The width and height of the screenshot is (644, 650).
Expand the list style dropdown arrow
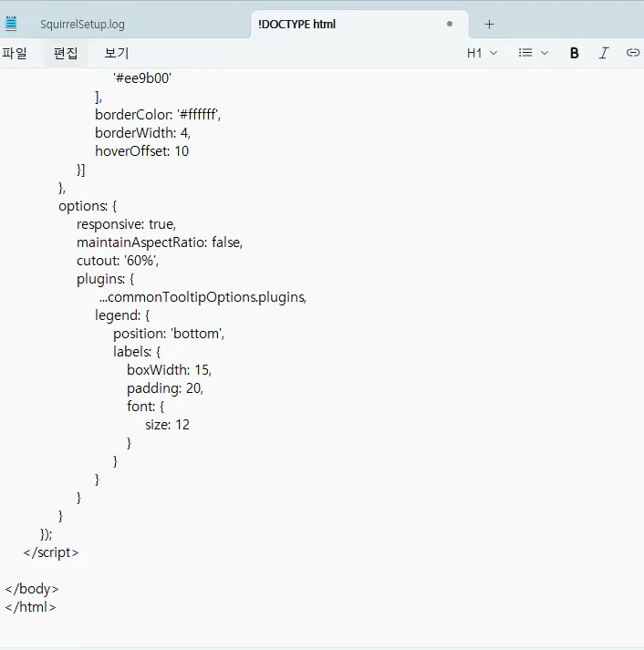(x=545, y=53)
